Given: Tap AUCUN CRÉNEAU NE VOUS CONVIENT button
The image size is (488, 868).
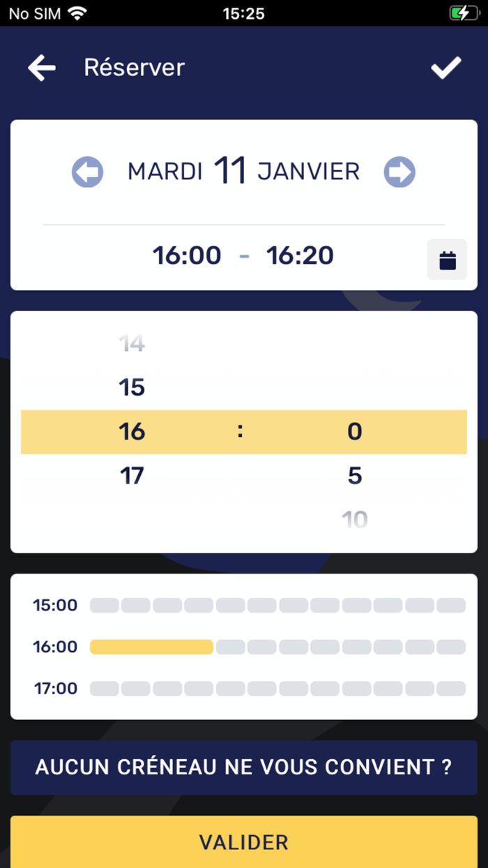Looking at the screenshot, I should (x=244, y=768).
